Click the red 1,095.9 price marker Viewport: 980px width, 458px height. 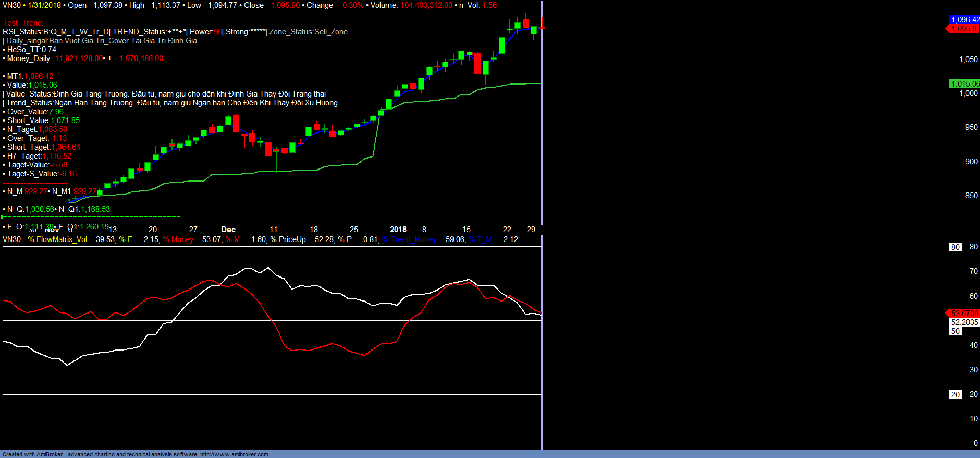[x=964, y=29]
